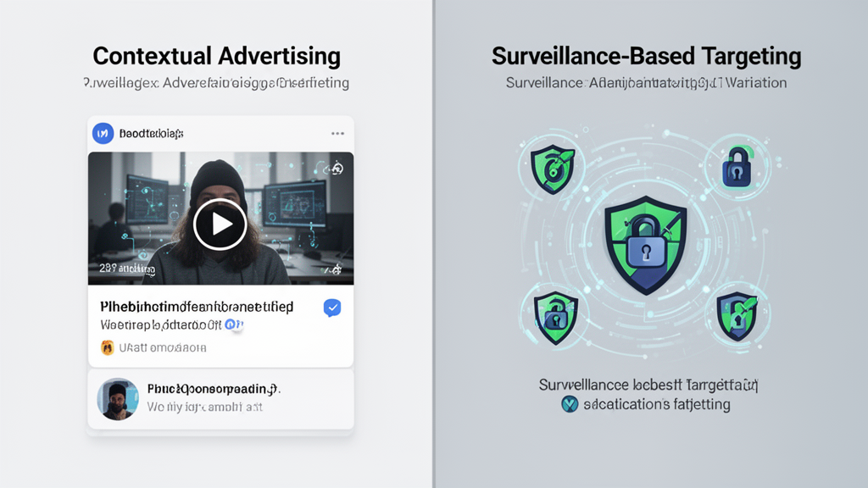Screen dimensions: 868x488
Task: Click the bottom-right dark shield icon
Action: tap(737, 317)
